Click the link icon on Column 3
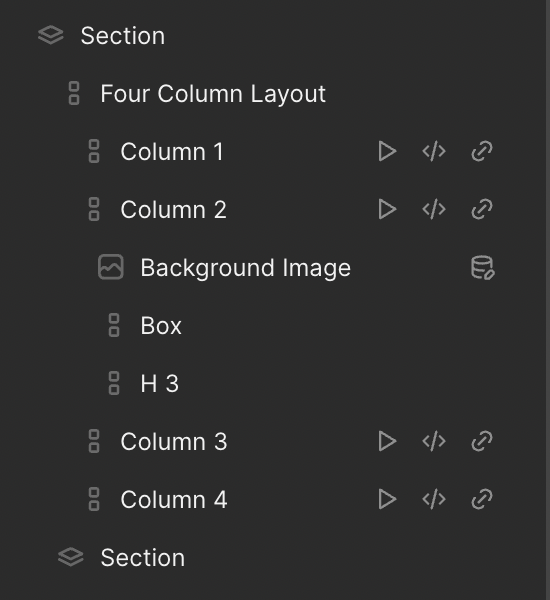Screen dimensions: 550x600 pyautogui.click(x=482, y=441)
